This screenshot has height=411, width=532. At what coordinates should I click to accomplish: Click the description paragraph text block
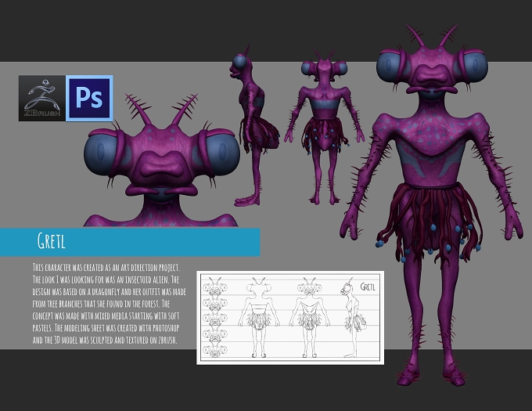pos(110,304)
